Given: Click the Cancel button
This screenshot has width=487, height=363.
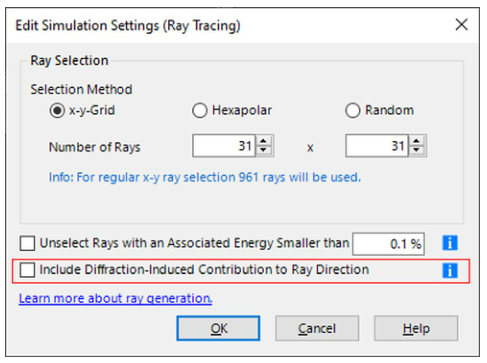Looking at the screenshot, I should coord(317,328).
